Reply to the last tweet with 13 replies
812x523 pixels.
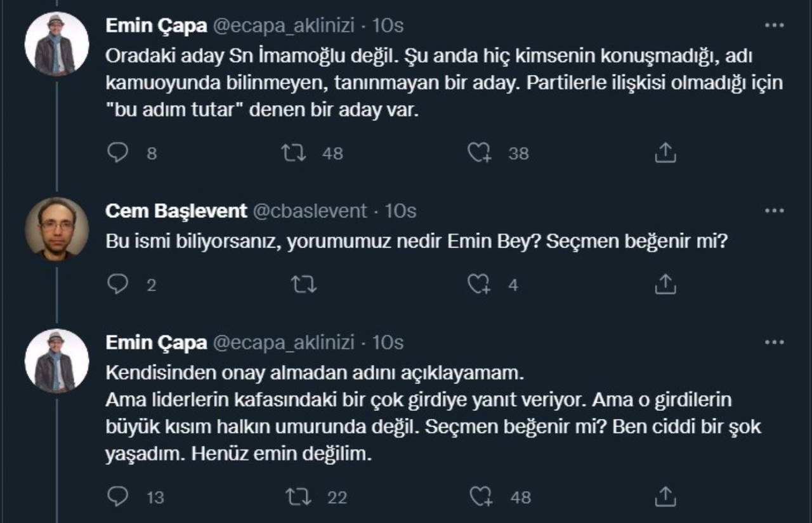point(118,497)
